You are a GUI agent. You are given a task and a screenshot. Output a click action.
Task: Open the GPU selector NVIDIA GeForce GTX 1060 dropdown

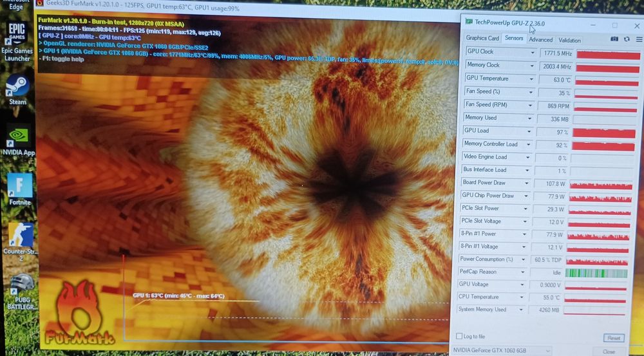[x=502, y=350]
